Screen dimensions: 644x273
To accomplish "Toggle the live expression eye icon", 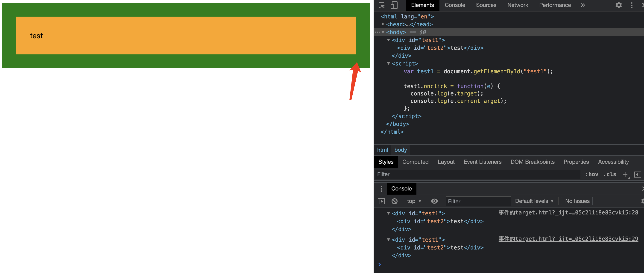I will pos(434,201).
